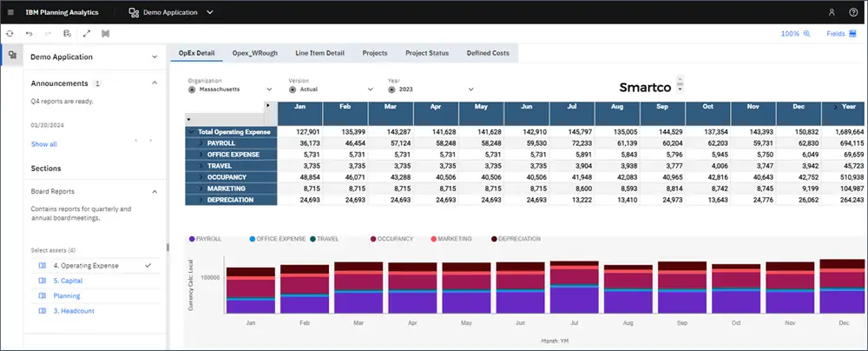Screen dimensions: 868x351
Task: Go to next announcement arrow
Action: pyautogui.click(x=150, y=141)
